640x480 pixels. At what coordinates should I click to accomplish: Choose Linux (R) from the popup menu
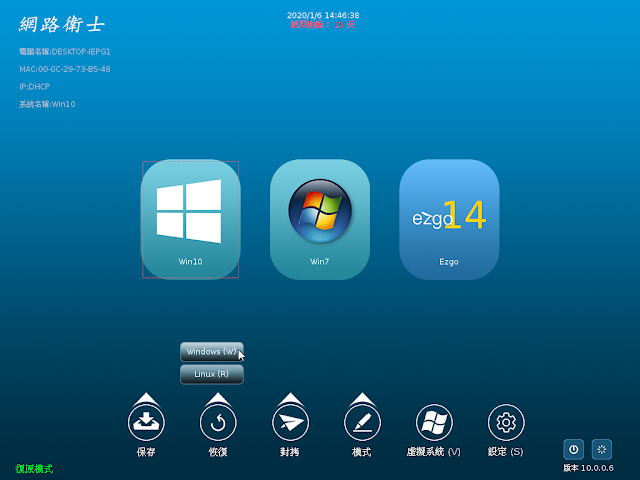[x=211, y=374]
